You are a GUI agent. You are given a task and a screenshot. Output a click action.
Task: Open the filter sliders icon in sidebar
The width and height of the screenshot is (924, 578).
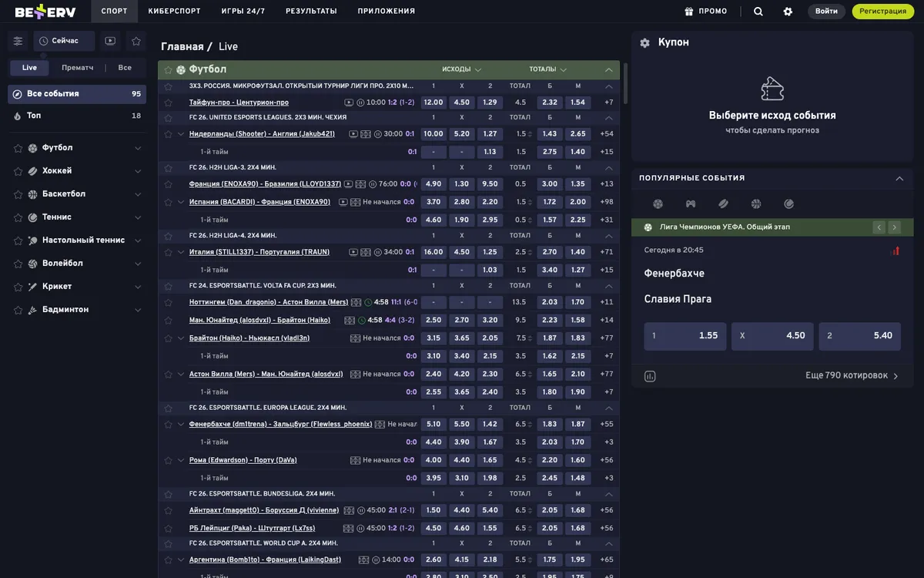(18, 41)
